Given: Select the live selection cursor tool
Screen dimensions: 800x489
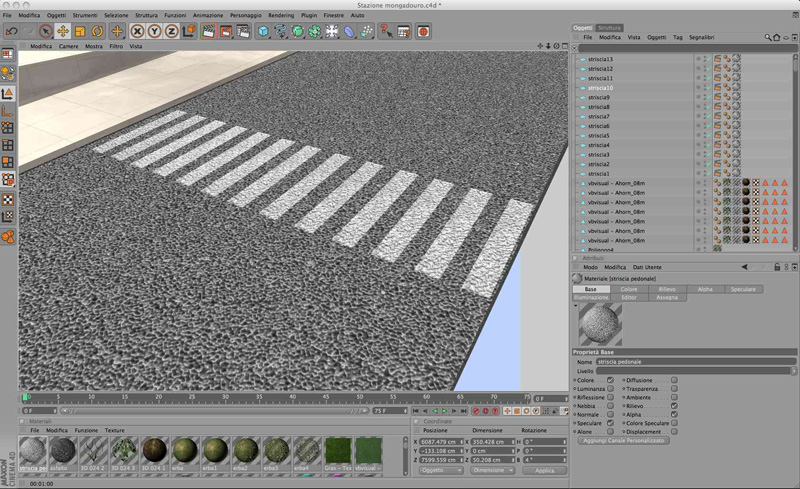Looking at the screenshot, I should point(45,32).
